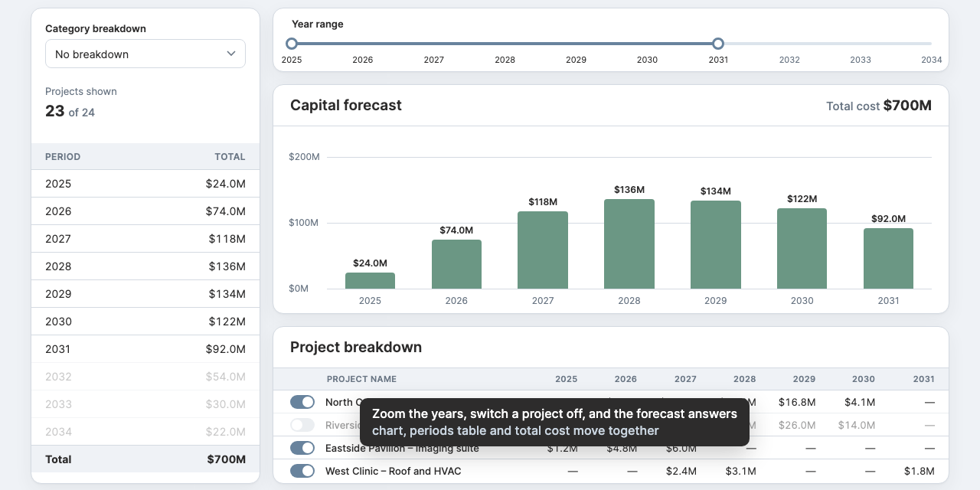Click the 2031 row in the period table

click(x=145, y=349)
